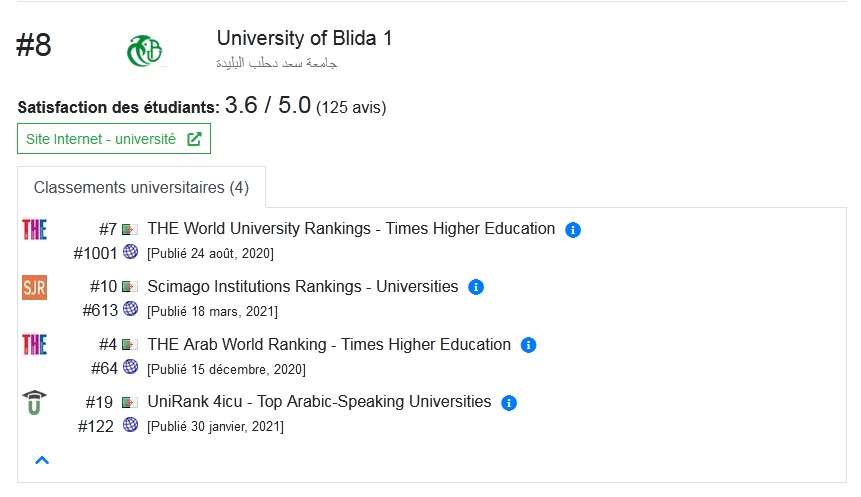
Task: Click Algeria flag icon next to #10
Action: click(130, 287)
